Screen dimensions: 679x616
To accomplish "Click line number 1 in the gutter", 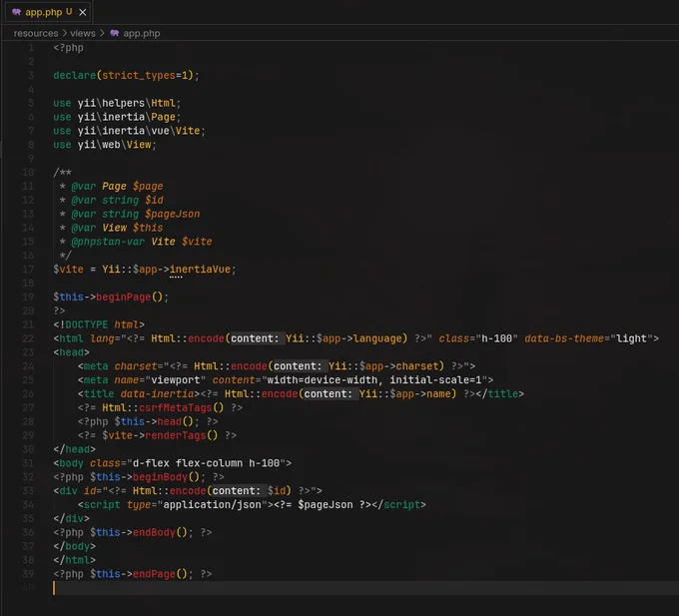I will pyautogui.click(x=31, y=48).
